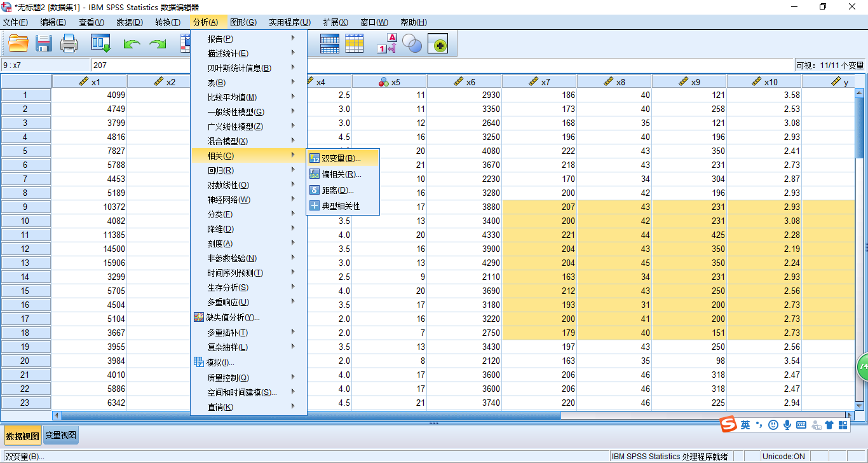Screen dimensions: 868x463
Task: Toggle Sogou punctuation mode button
Action: click(x=759, y=424)
